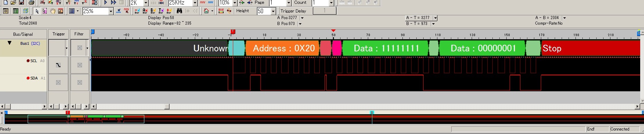644x134 pixels.
Task: Click the Trigger Delay input field
Action: point(324,11)
